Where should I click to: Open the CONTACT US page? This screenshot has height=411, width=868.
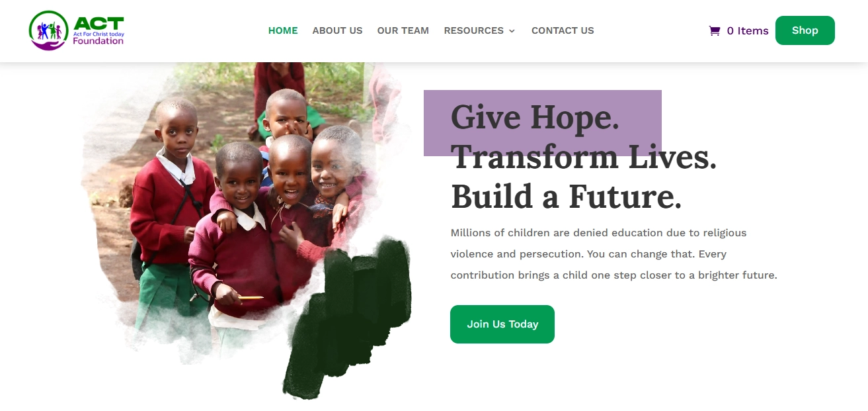[563, 30]
